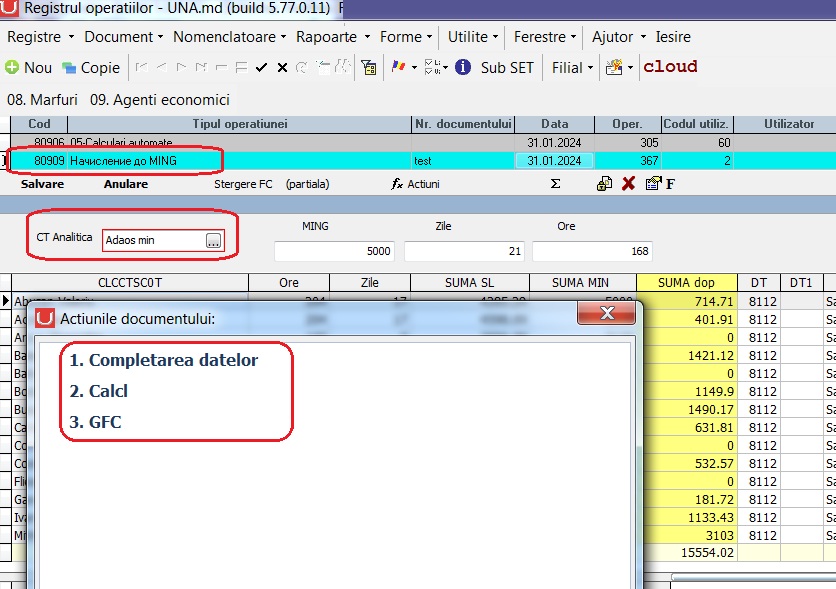Open the blue info icon
This screenshot has height=589, width=836.
(x=463, y=67)
